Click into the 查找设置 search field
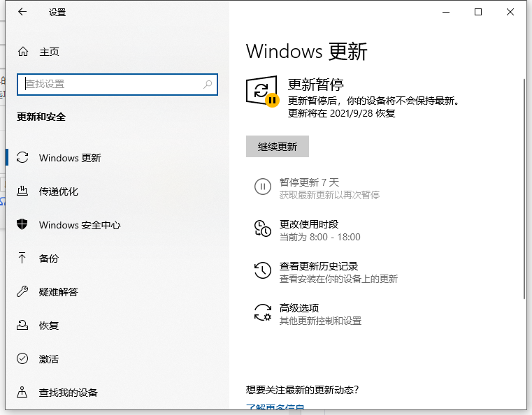The width and height of the screenshot is (532, 415). tap(112, 84)
